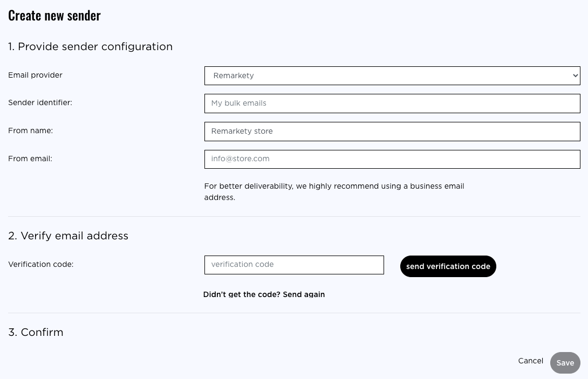
Task: Open the Email provider dropdown
Action: 392,75
